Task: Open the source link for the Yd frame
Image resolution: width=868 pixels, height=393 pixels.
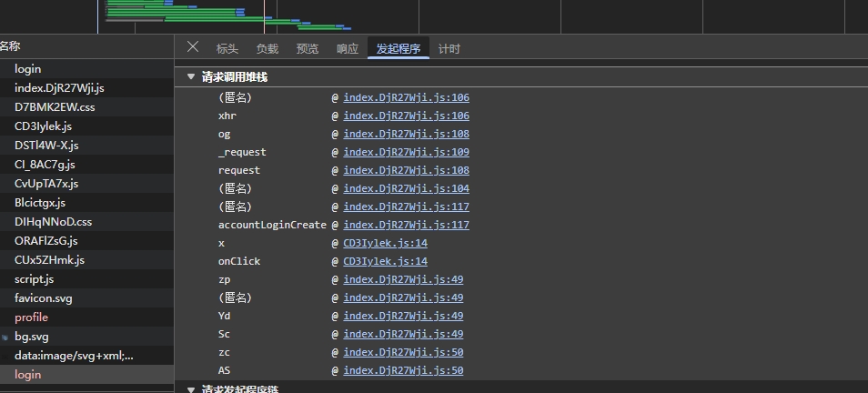Action: pyautogui.click(x=403, y=316)
